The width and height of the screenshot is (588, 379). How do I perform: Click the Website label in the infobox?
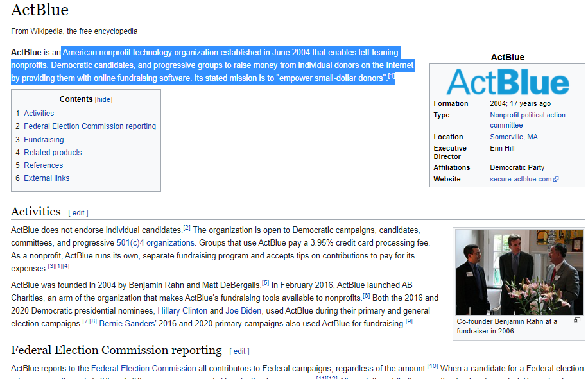tap(447, 179)
